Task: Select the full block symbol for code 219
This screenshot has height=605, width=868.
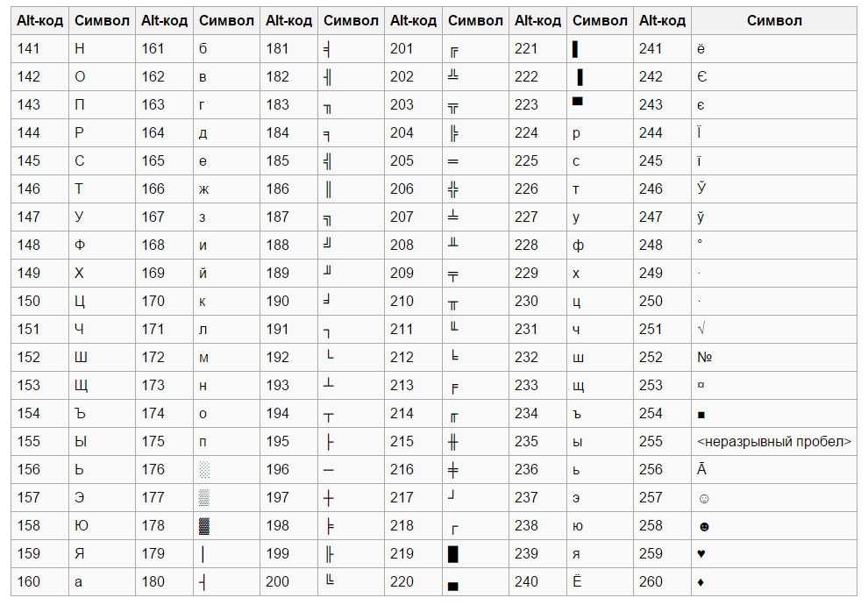Action: point(452,553)
